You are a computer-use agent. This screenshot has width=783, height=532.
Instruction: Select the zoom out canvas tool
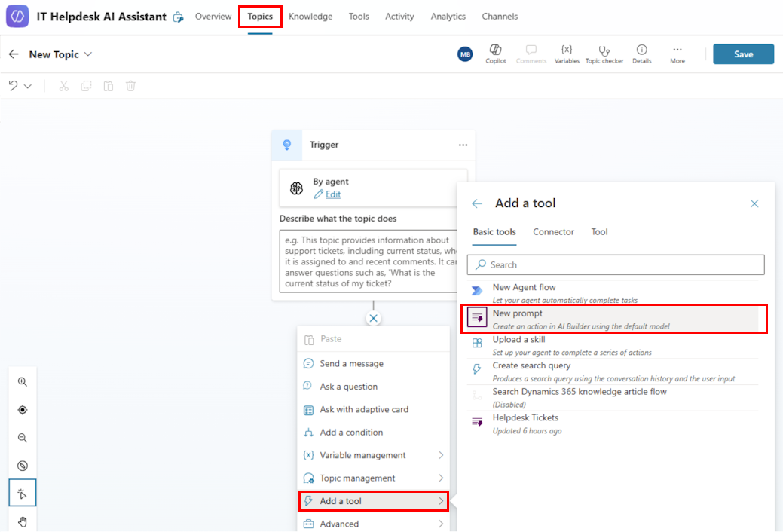point(22,437)
